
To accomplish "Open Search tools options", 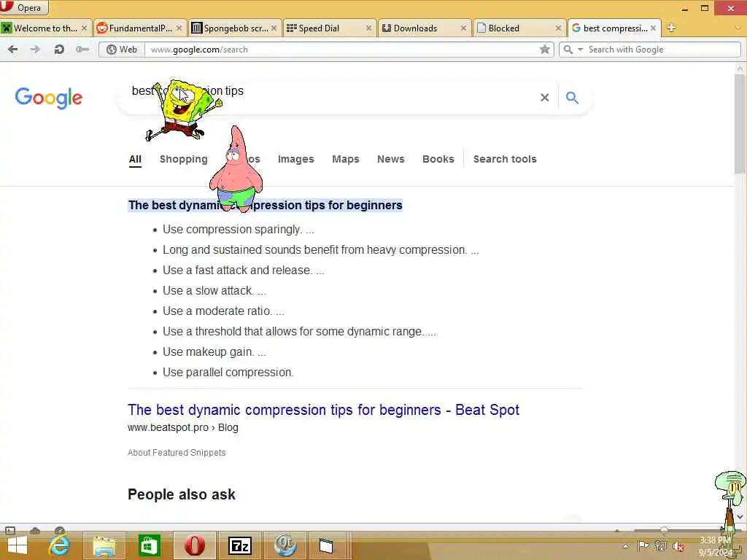I will tap(505, 159).
